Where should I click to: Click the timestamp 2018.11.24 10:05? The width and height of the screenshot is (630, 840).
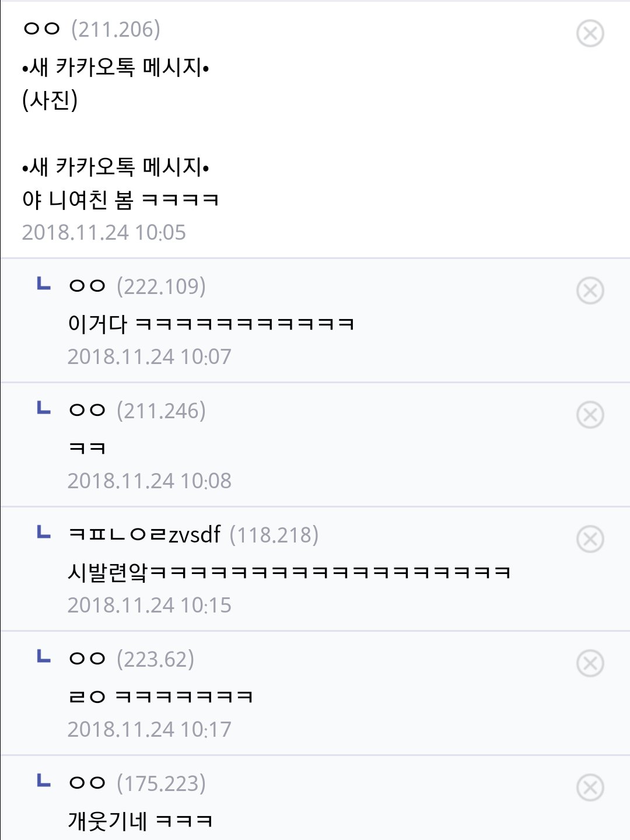(104, 232)
